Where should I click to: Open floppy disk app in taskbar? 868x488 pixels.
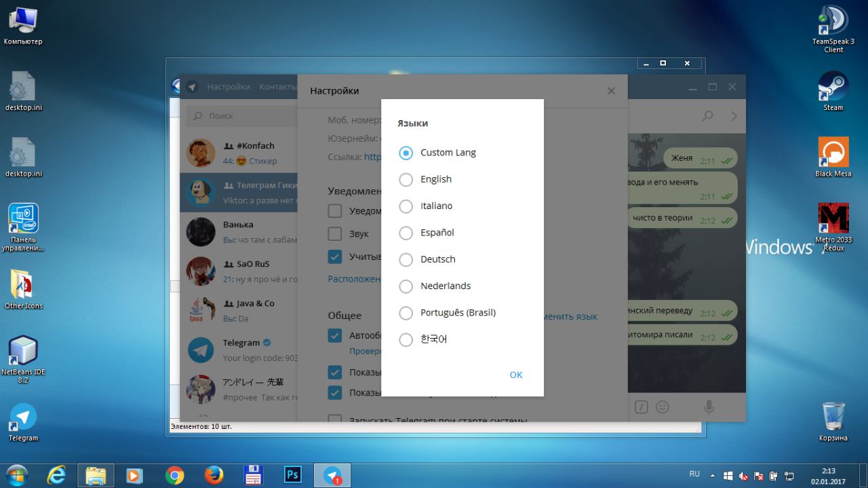[x=253, y=475]
